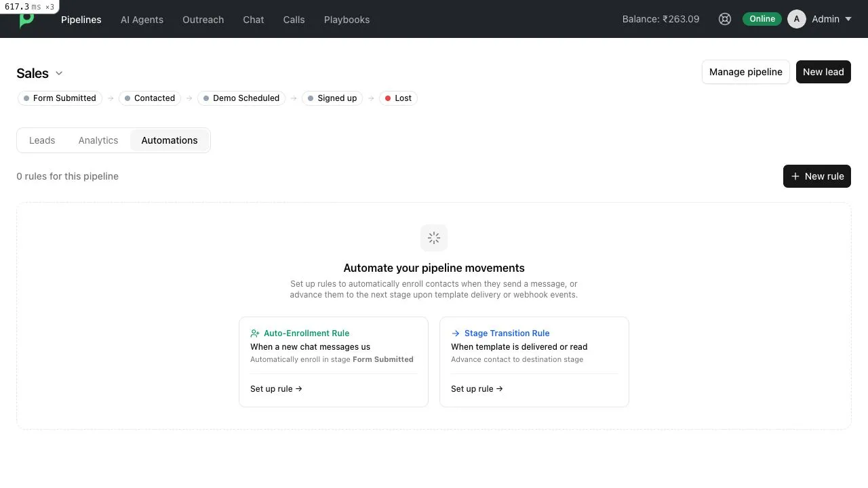Click the Manage pipeline button
Screen dimensions: 868x488
[746, 72]
